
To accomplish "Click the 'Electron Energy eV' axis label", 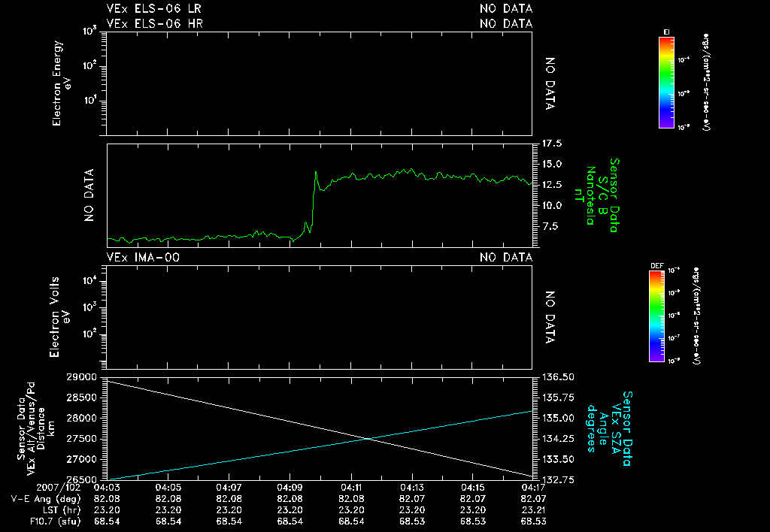I will 62,83.
